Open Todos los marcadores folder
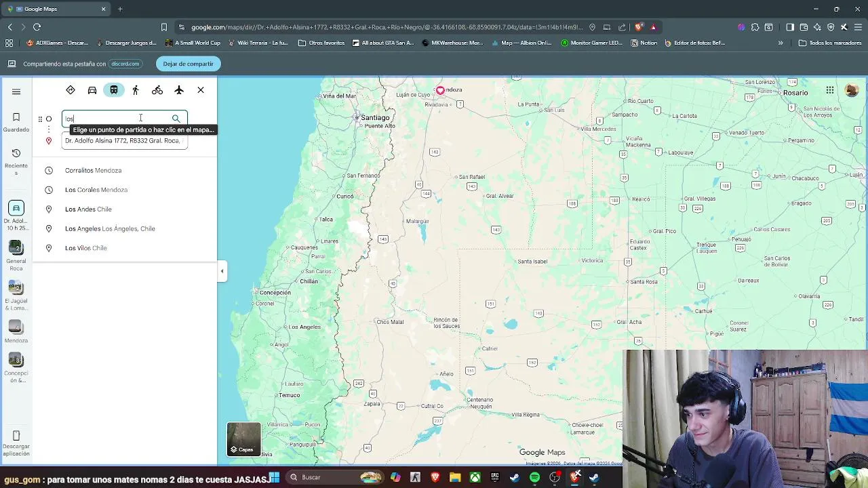This screenshot has height=488, width=868. (830, 43)
